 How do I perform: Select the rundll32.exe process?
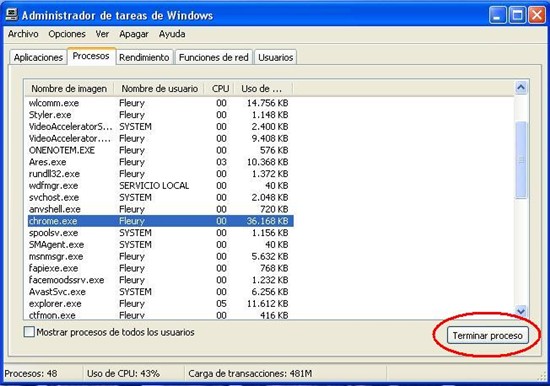click(x=161, y=174)
